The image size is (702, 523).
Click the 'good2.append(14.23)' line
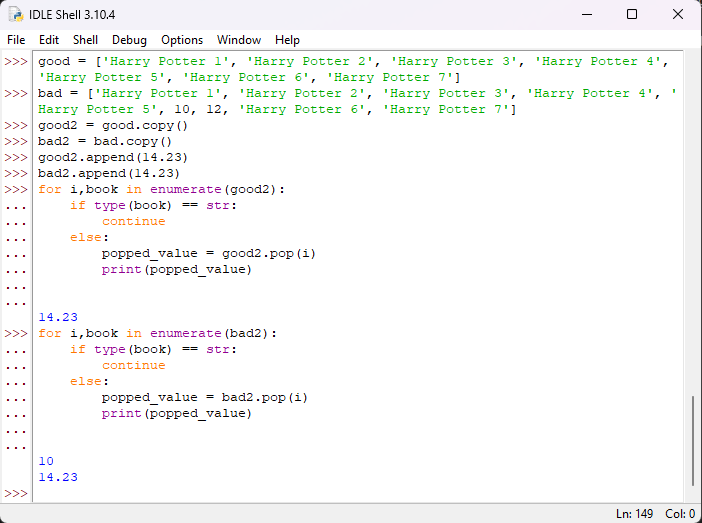point(113,158)
